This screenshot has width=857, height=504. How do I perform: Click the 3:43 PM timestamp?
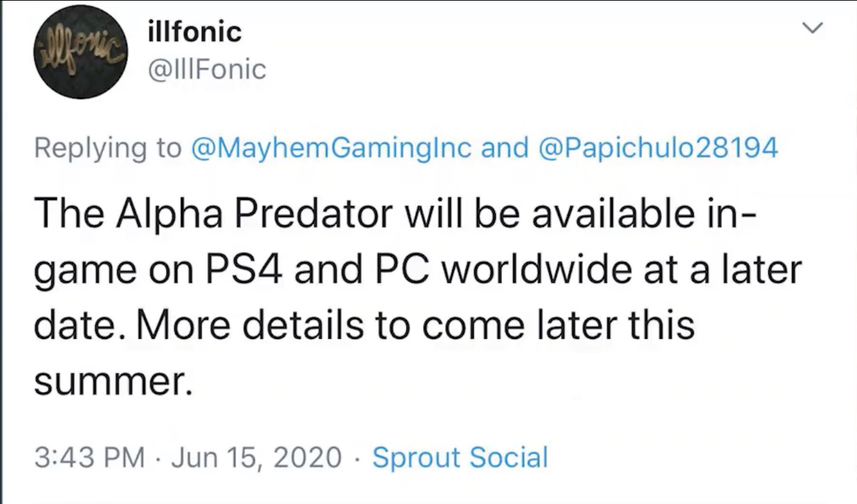[89, 457]
